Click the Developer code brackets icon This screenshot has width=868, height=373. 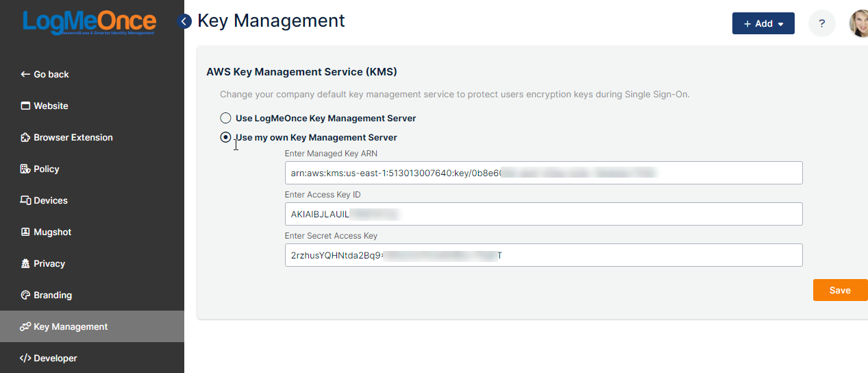tap(25, 358)
